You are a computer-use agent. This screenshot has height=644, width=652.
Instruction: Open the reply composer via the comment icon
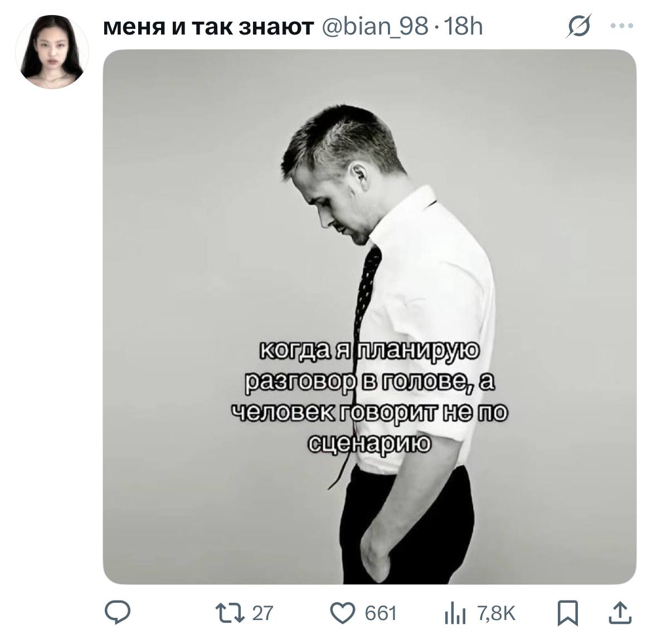[118, 613]
